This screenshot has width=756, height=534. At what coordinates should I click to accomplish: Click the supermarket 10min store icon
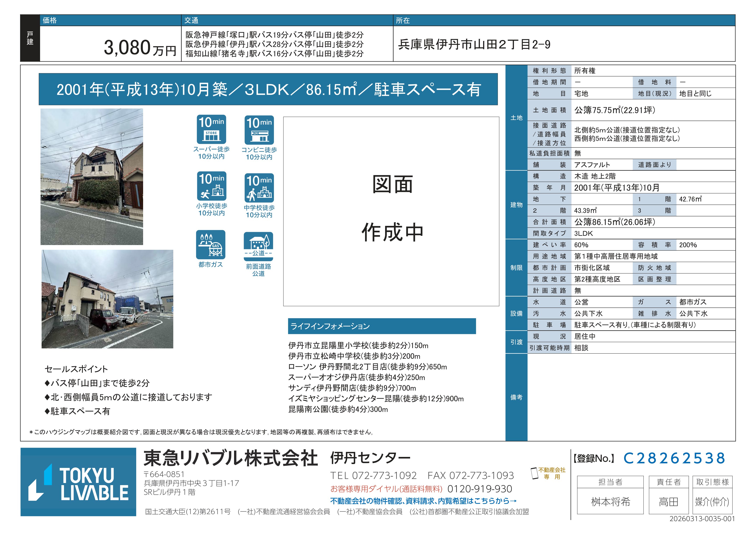pos(211,129)
